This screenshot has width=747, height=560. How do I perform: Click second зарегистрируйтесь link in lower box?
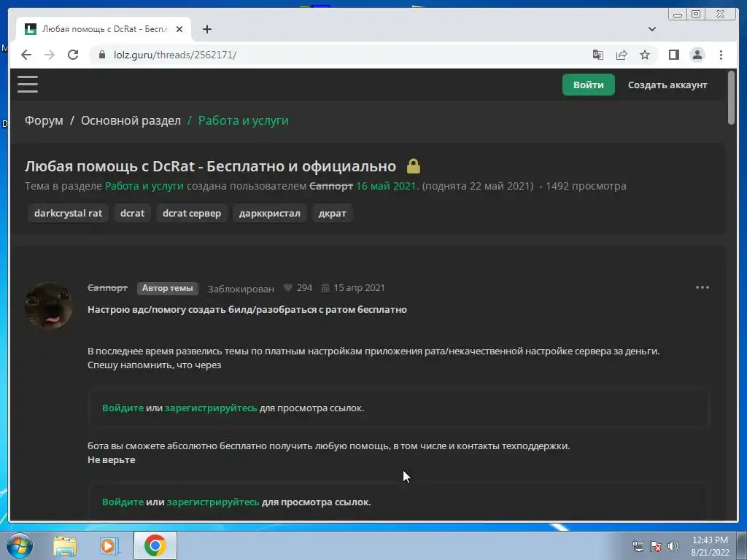click(213, 502)
